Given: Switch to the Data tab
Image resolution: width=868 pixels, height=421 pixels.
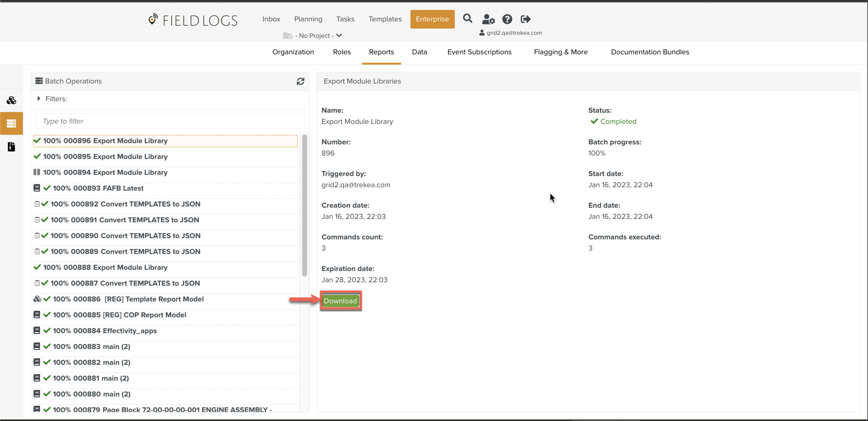Looking at the screenshot, I should coord(419,52).
